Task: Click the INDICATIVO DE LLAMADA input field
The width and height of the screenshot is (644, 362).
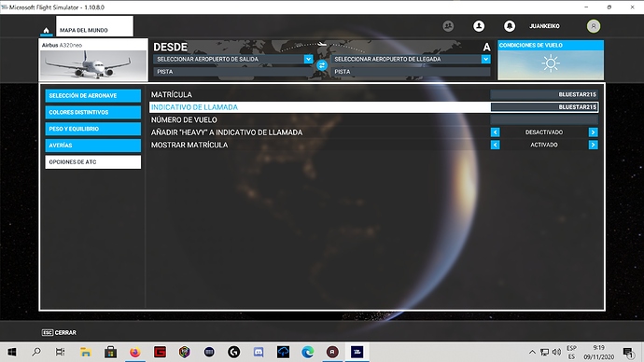Action: pyautogui.click(x=544, y=107)
